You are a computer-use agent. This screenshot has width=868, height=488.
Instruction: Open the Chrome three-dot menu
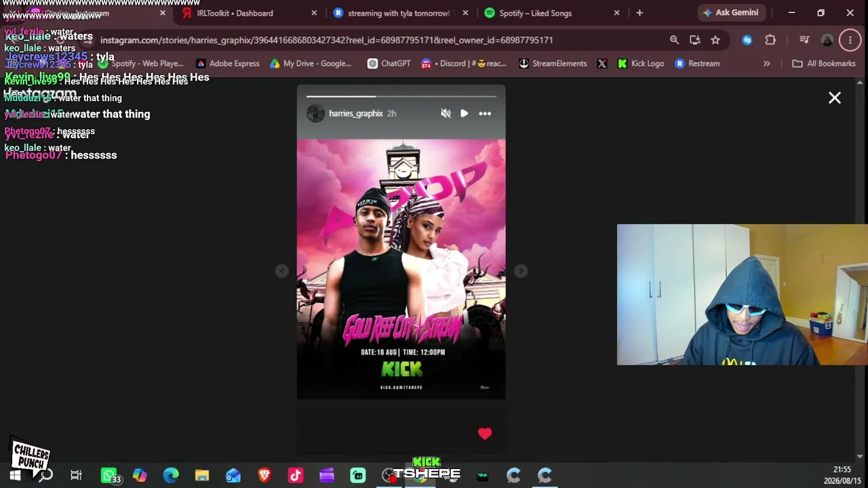pyautogui.click(x=850, y=40)
